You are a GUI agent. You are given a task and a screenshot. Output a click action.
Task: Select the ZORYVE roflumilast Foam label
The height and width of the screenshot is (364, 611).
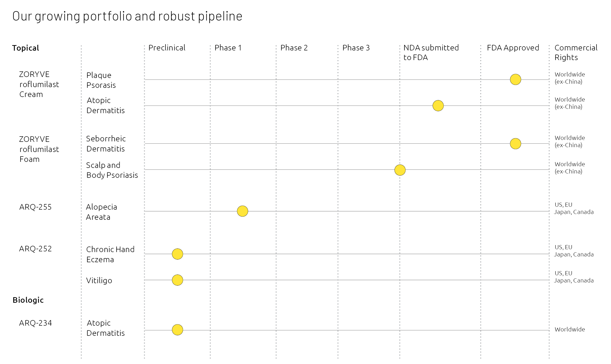coord(39,149)
